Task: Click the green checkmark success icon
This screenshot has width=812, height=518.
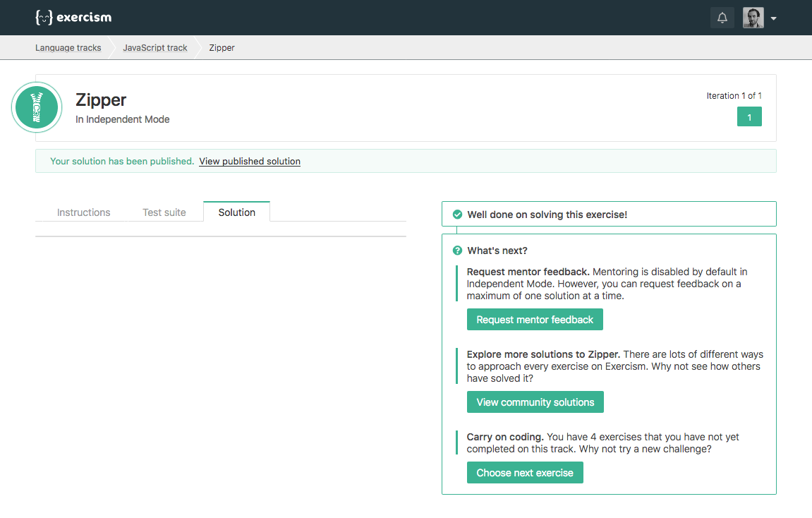Action: click(x=456, y=214)
